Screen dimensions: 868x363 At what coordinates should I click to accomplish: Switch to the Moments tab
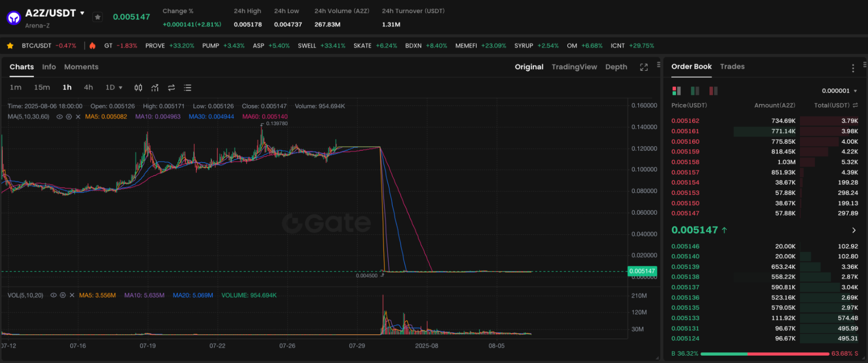coord(81,67)
